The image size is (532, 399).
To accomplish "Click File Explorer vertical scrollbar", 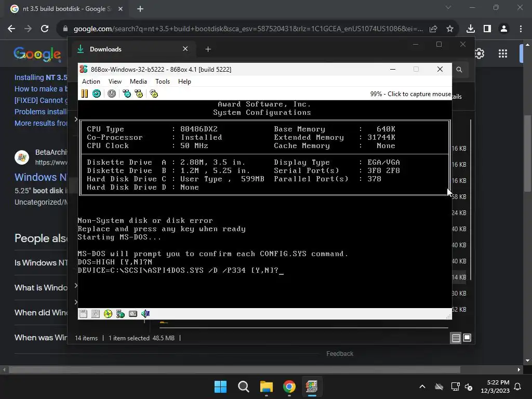I will coord(471,200).
